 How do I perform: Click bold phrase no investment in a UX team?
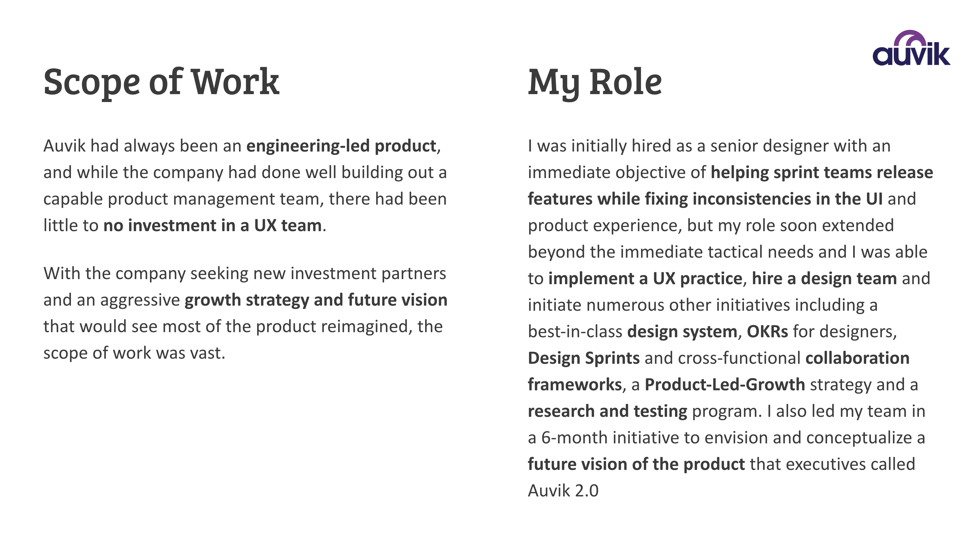point(213,226)
